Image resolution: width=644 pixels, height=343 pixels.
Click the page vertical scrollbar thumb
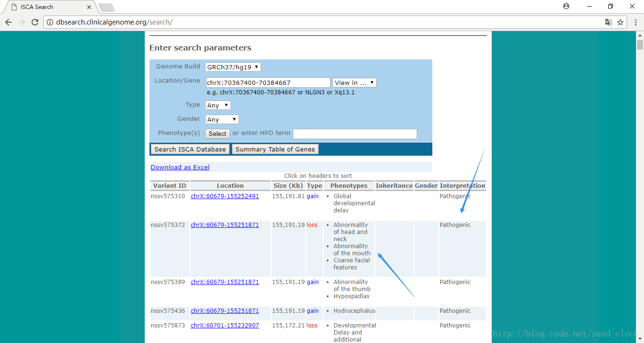point(640,45)
